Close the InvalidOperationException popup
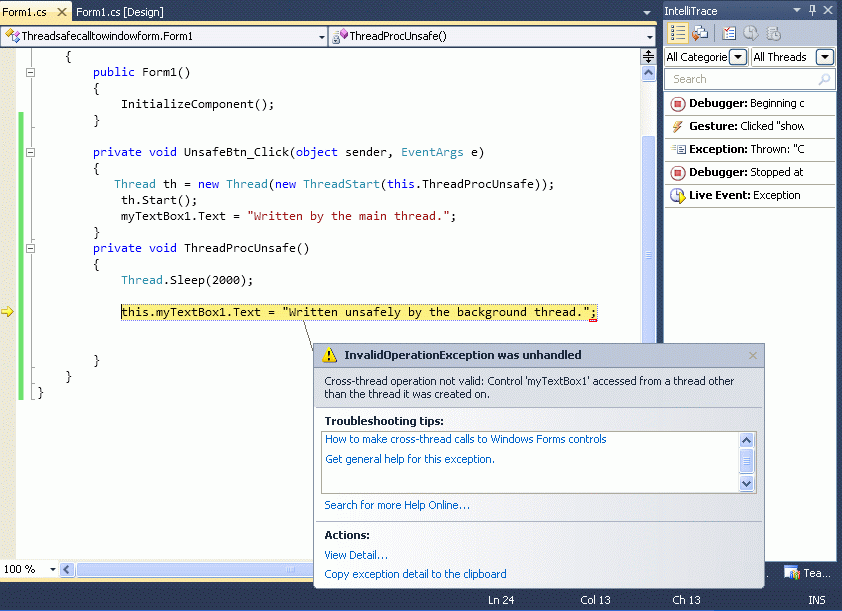 tap(753, 355)
